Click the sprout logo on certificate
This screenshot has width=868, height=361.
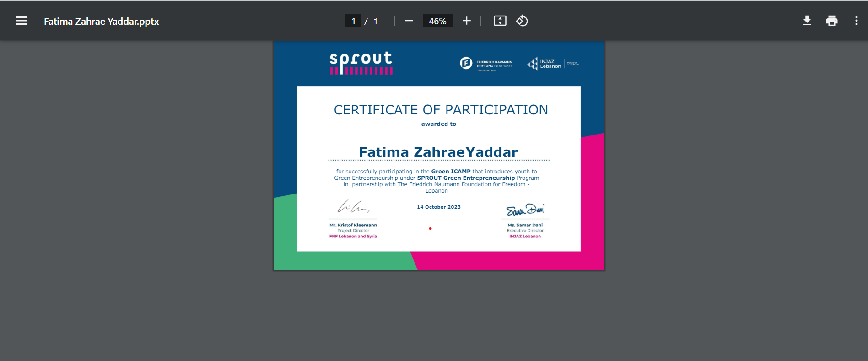(x=361, y=63)
